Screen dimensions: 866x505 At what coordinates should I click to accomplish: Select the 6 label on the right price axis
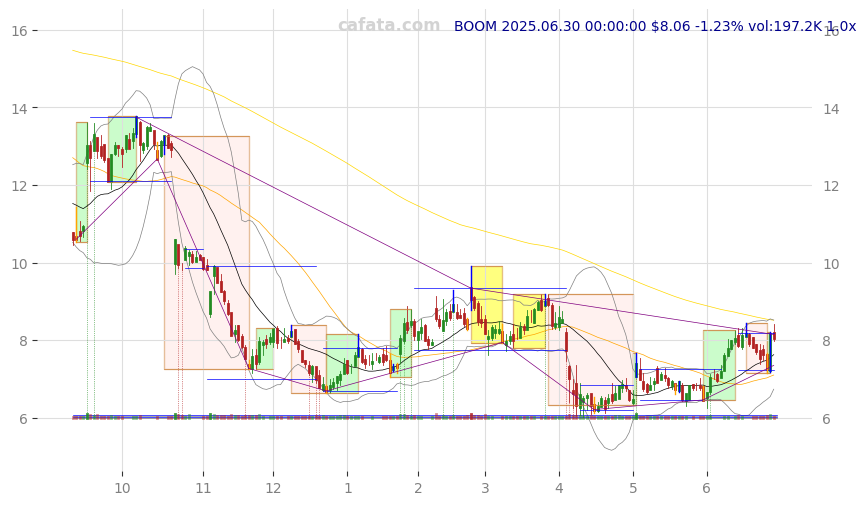[826, 419]
